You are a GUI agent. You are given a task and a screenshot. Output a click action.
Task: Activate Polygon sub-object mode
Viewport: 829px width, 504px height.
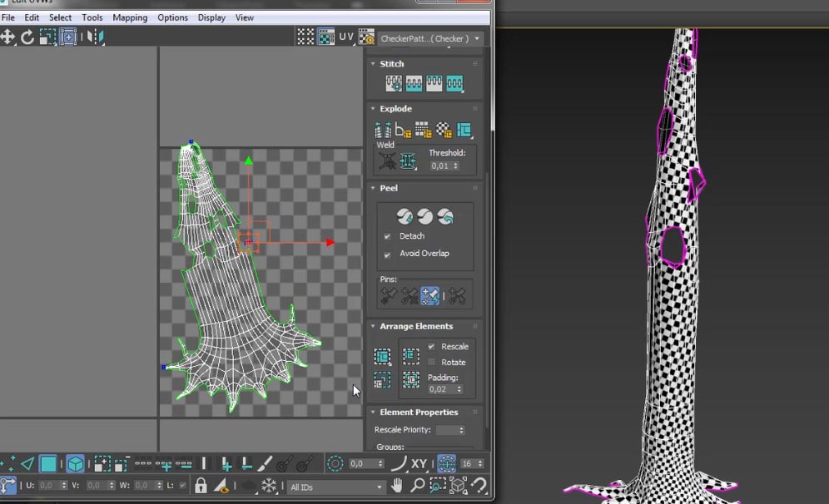48,464
